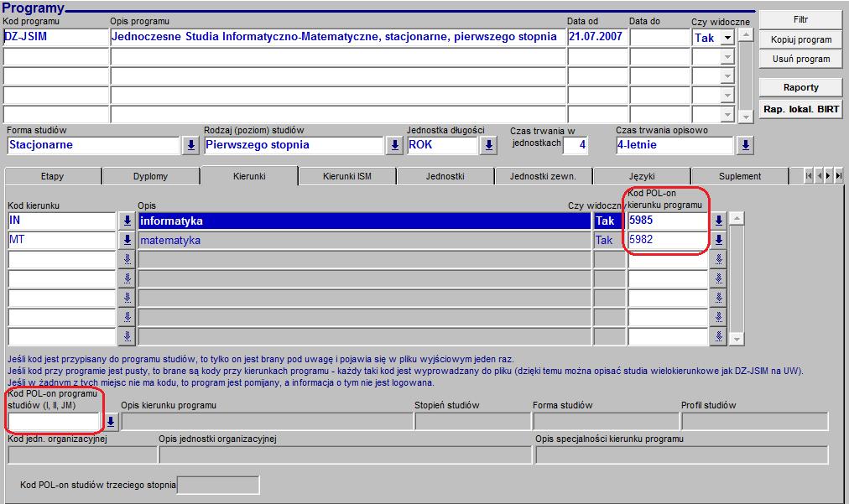849x504 pixels.
Task: Open the value list beside 'Pierwszego stopnia'
Action: coord(395,145)
